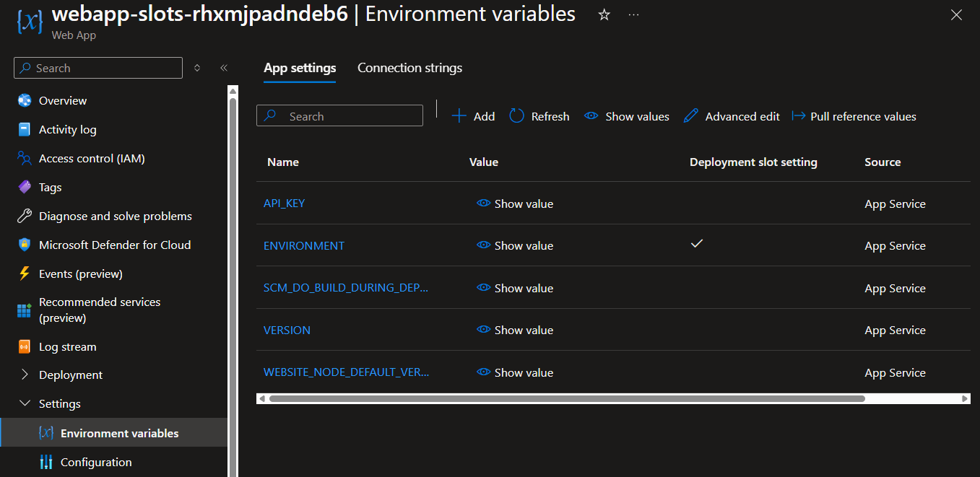Select Diagnose and solve problems
This screenshot has width=980, height=477.
point(114,216)
